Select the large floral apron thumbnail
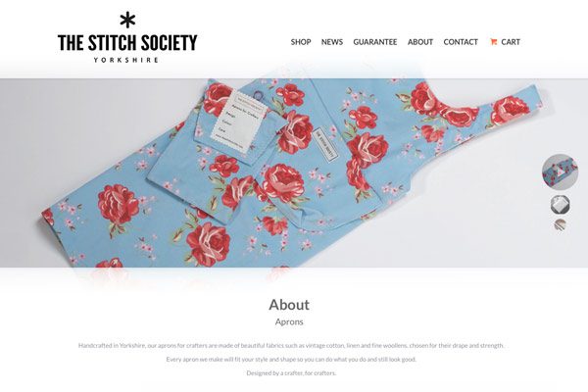Screen dimensions: 588x392 (x=560, y=171)
